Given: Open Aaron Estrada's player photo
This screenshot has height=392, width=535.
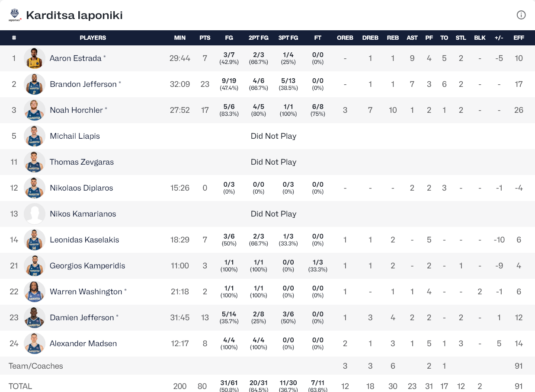Looking at the screenshot, I should [35, 58].
